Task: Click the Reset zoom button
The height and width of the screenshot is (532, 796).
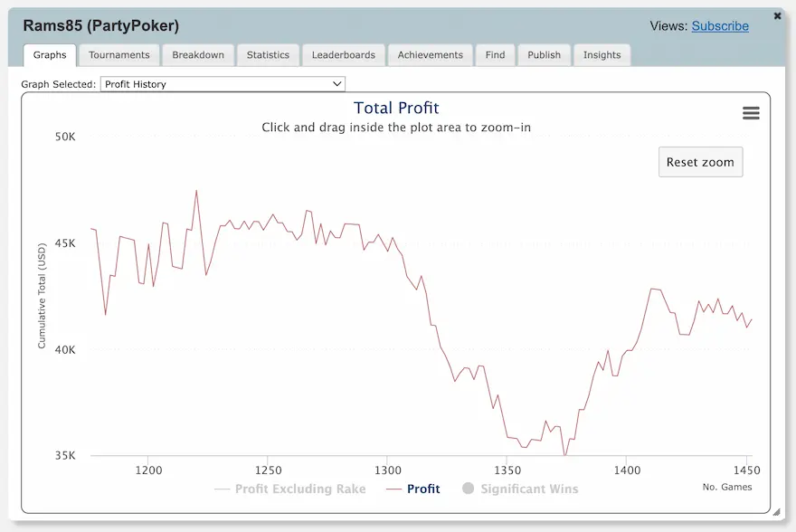Action: 700,162
